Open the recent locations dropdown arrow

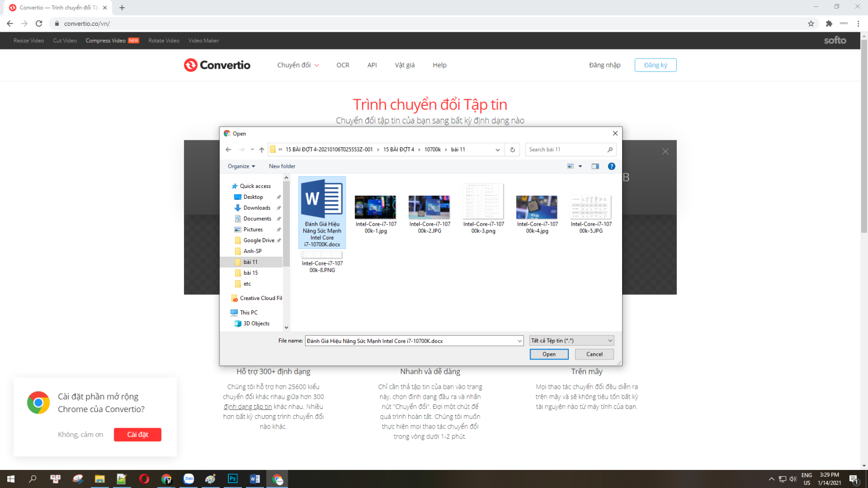coord(252,150)
